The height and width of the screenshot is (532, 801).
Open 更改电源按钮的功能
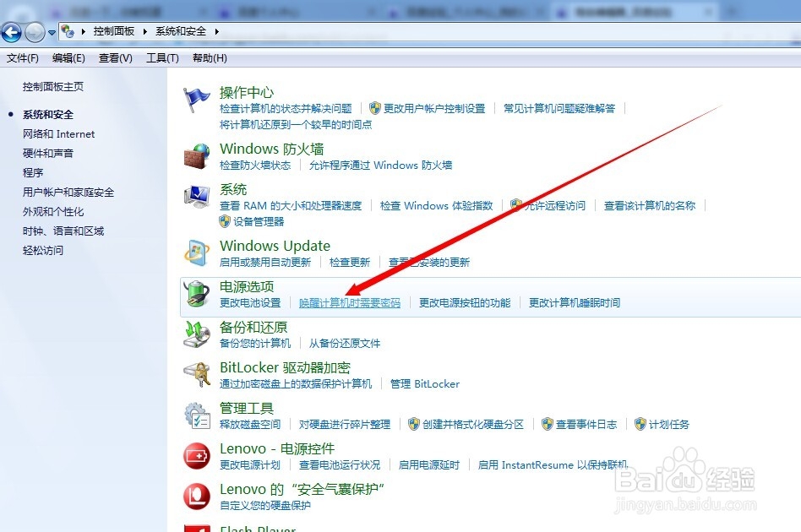465,303
